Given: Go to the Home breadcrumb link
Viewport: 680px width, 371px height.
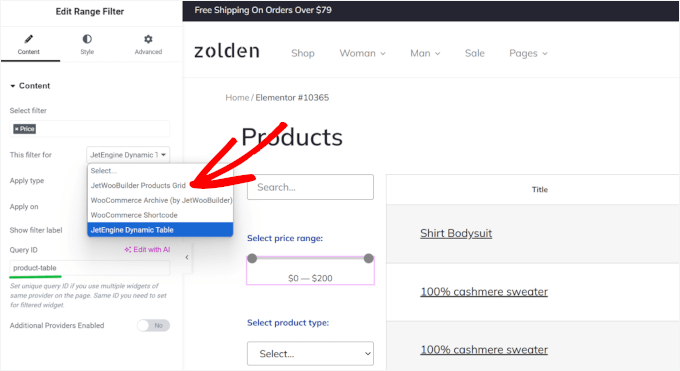Looking at the screenshot, I should [237, 98].
